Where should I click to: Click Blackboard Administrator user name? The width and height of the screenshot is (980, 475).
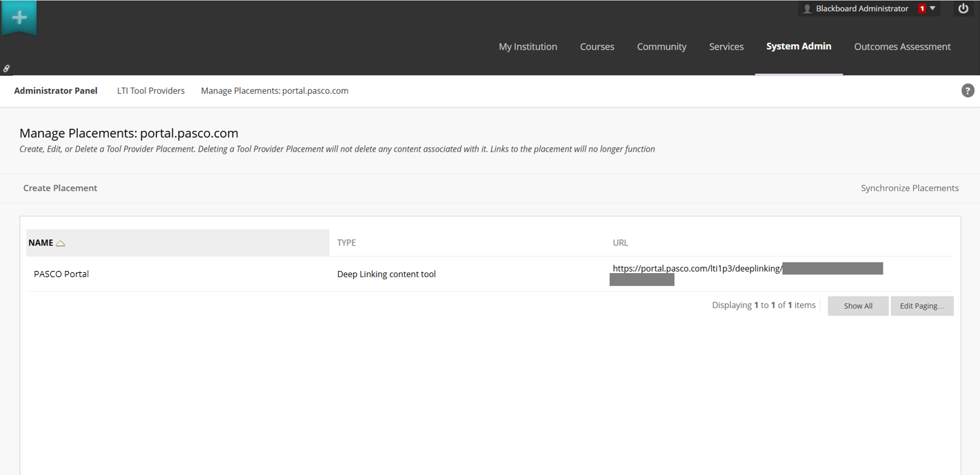(x=862, y=9)
